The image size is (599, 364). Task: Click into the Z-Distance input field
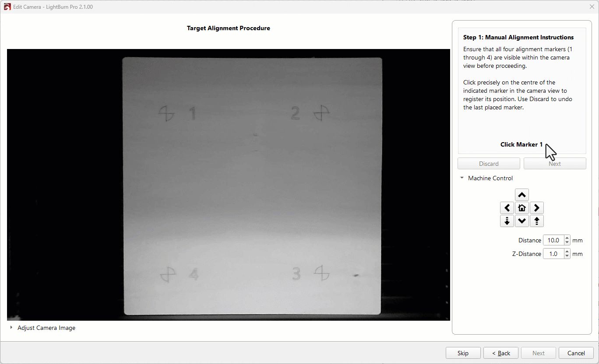tap(553, 254)
